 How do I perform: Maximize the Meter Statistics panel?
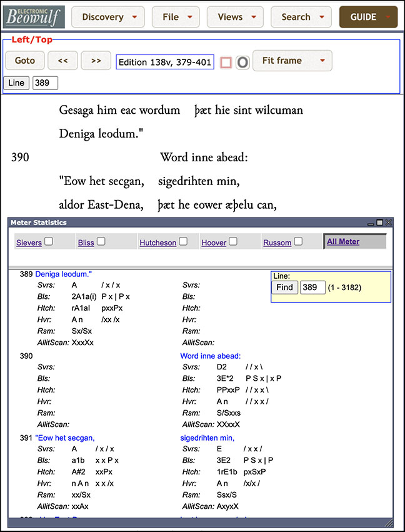click(379, 223)
